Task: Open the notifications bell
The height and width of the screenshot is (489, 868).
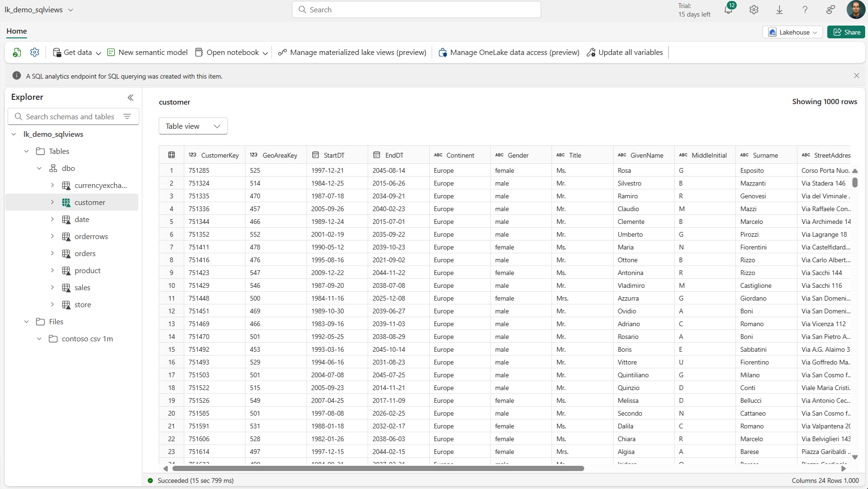Action: tap(729, 9)
